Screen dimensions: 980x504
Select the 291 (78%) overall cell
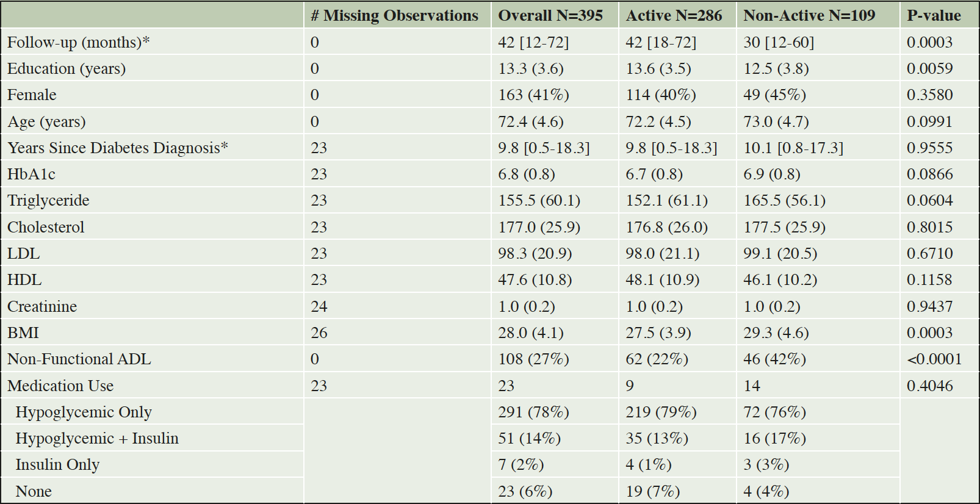point(533,412)
